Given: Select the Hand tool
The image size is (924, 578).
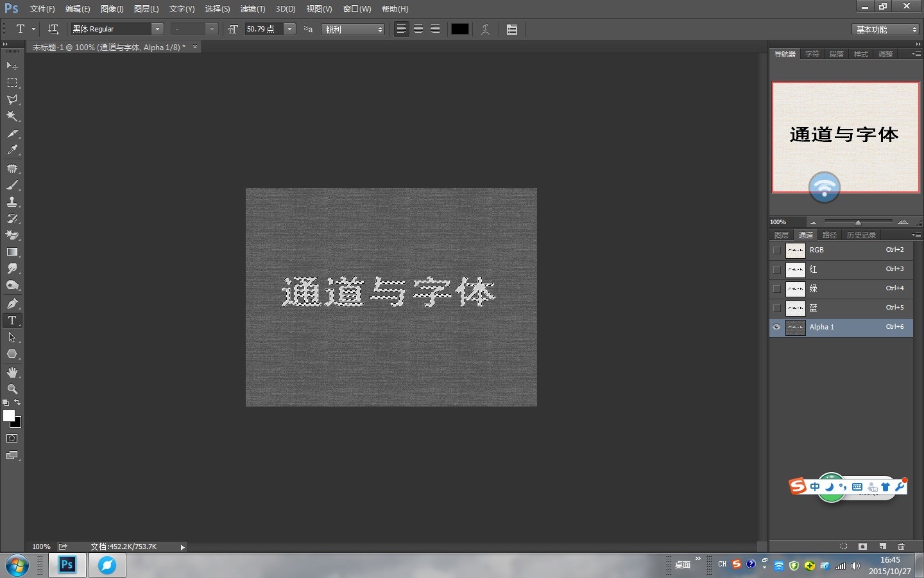Looking at the screenshot, I should [x=12, y=372].
